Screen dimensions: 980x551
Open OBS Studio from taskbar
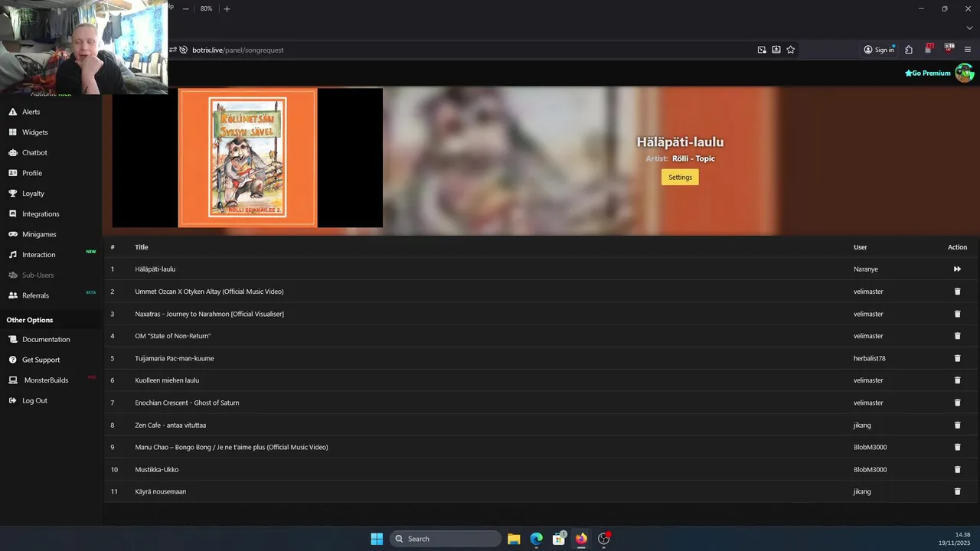[604, 539]
